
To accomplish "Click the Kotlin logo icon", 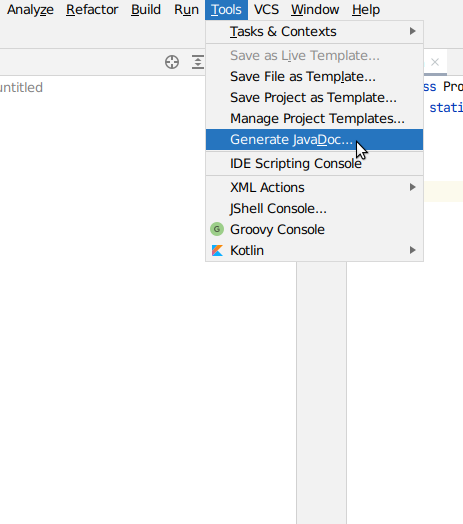I will pos(217,250).
